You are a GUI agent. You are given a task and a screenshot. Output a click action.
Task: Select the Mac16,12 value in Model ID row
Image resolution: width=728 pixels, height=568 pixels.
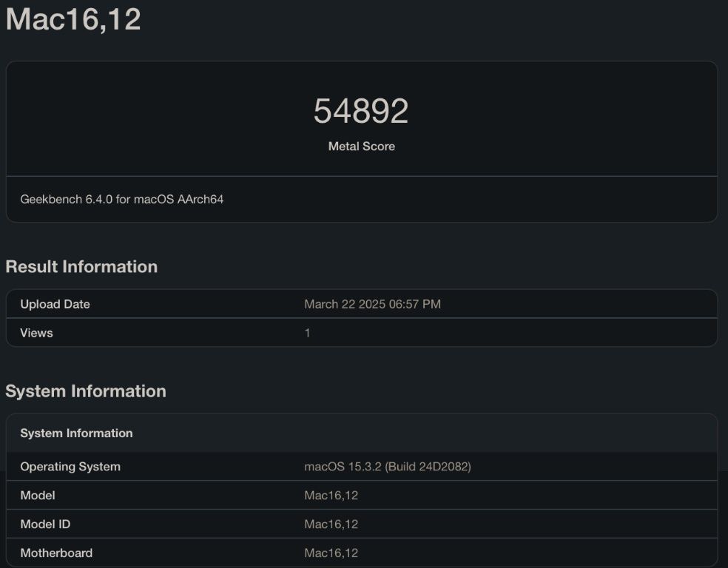point(331,524)
